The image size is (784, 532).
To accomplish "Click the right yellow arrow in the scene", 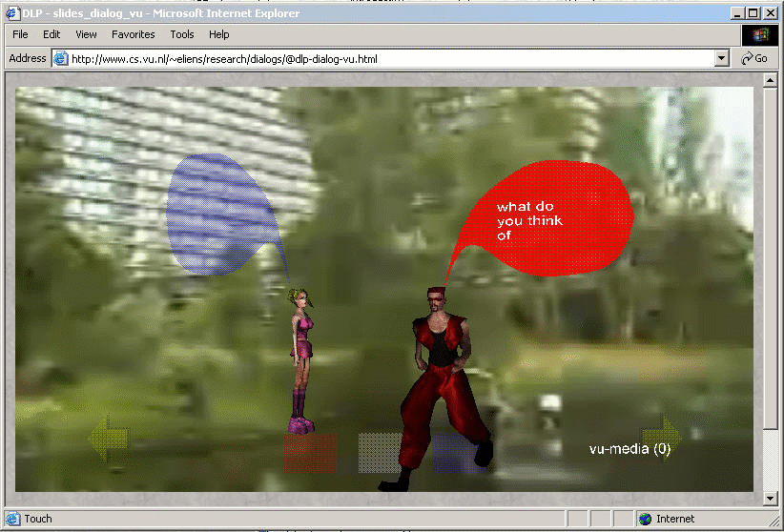I will [661, 436].
